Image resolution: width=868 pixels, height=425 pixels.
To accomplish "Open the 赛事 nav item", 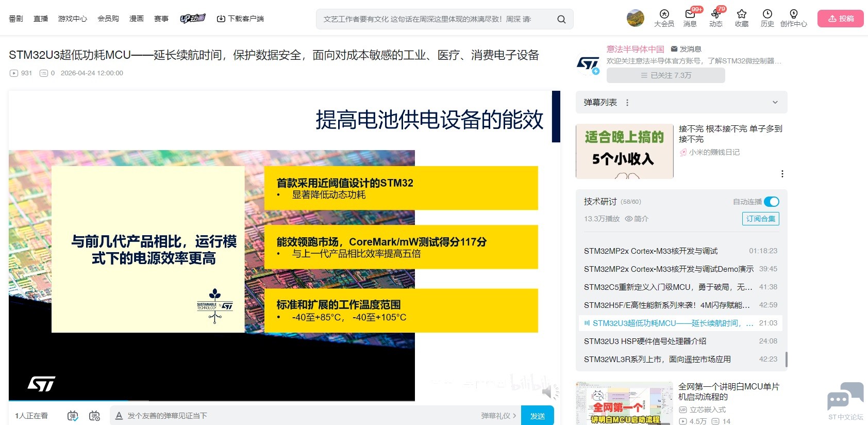I will pos(161,19).
